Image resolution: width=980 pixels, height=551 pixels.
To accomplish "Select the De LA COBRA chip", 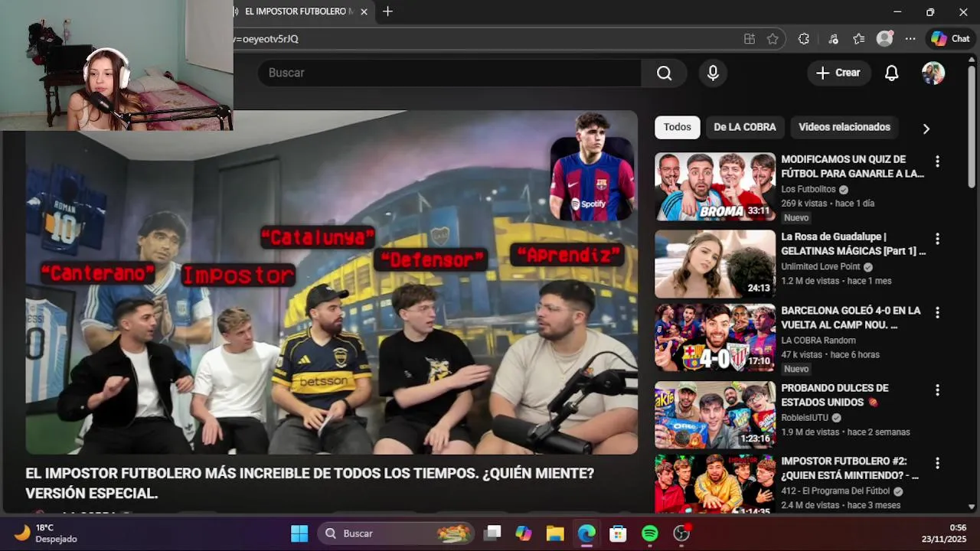I will tap(744, 127).
